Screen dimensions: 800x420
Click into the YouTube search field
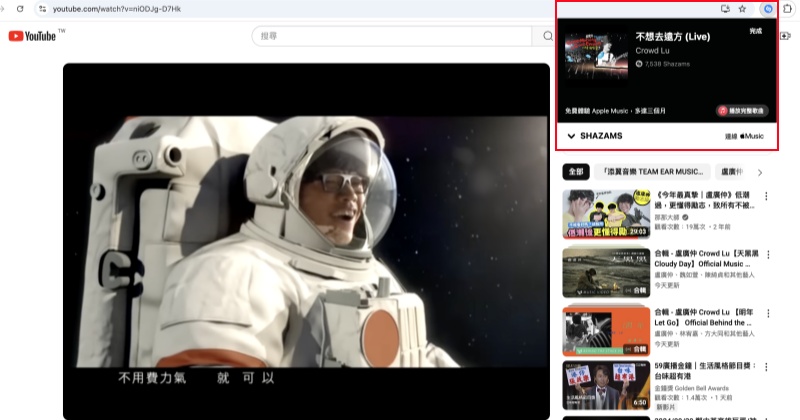coord(392,36)
